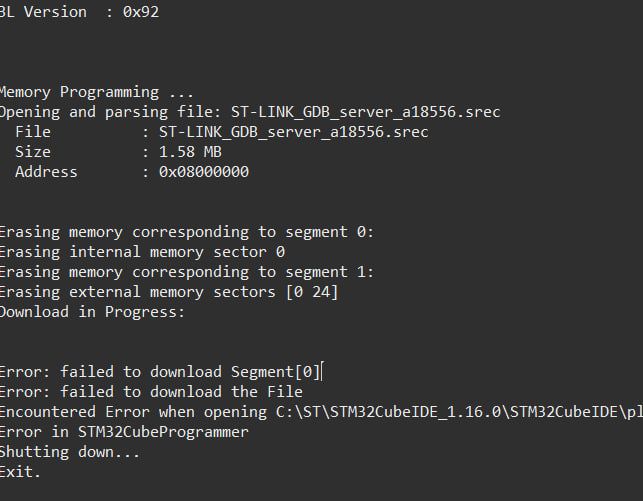Click the 'Erasing external memory sectors [0 24]' line
This screenshot has height=501, width=643.
pyautogui.click(x=168, y=292)
